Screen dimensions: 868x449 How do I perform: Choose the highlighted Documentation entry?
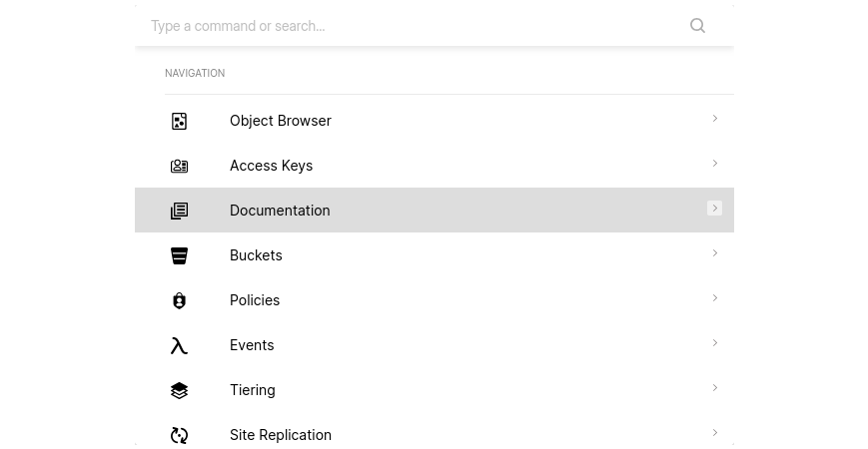click(x=434, y=211)
